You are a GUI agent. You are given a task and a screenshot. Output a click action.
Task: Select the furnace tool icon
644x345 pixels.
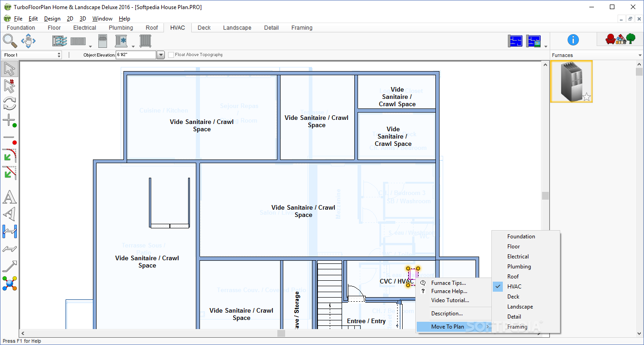coord(102,41)
